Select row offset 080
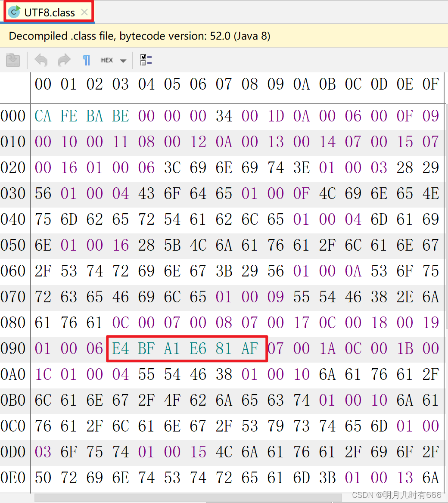 coord(13,323)
